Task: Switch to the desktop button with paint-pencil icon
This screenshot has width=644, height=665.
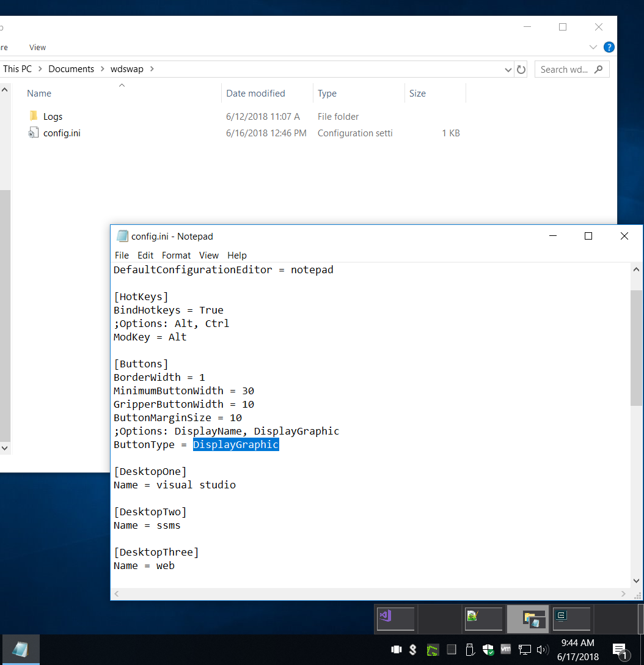Action: point(483,619)
